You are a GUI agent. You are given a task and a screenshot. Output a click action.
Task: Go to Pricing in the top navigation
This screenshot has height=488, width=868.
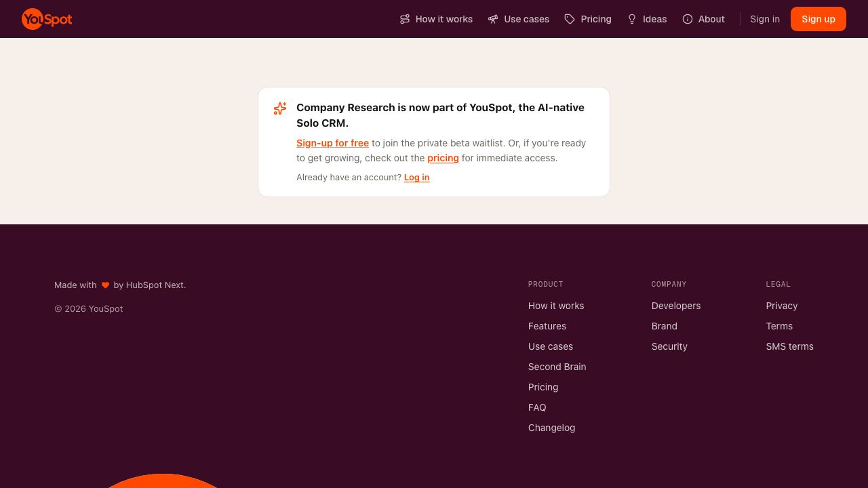pos(588,19)
